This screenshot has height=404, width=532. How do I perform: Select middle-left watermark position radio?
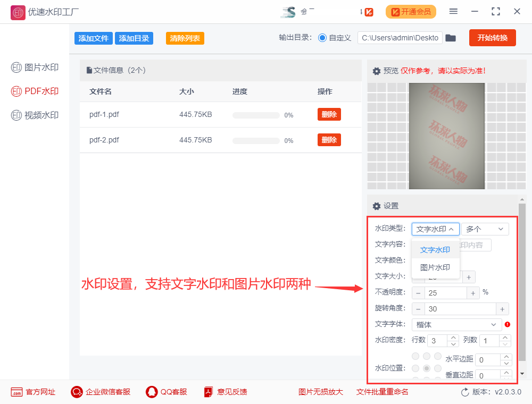415,368
